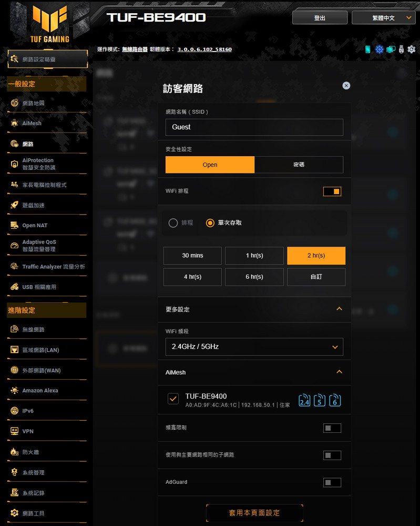
Task: Open the WiFi 頻段 dropdown
Action: coord(254,347)
